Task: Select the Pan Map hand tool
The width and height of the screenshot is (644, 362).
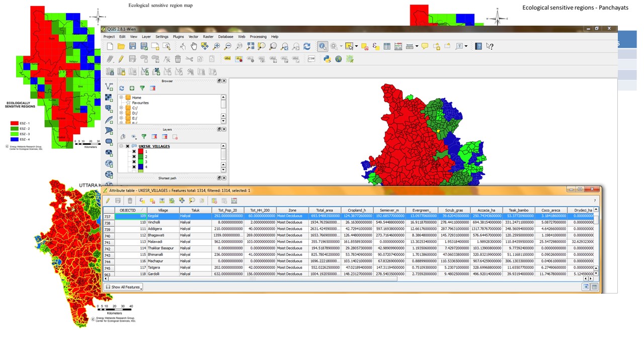Action: click(194, 46)
